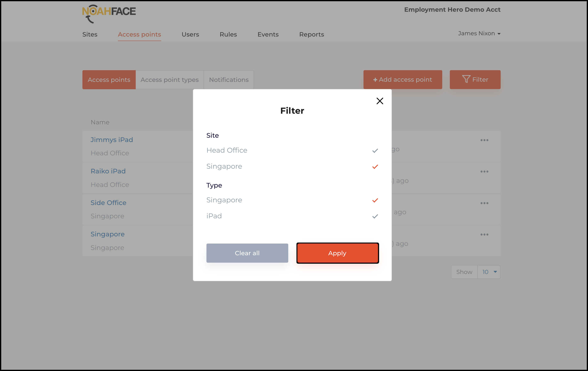The width and height of the screenshot is (588, 371).
Task: Uncheck the Singapore type filter
Action: 375,200
